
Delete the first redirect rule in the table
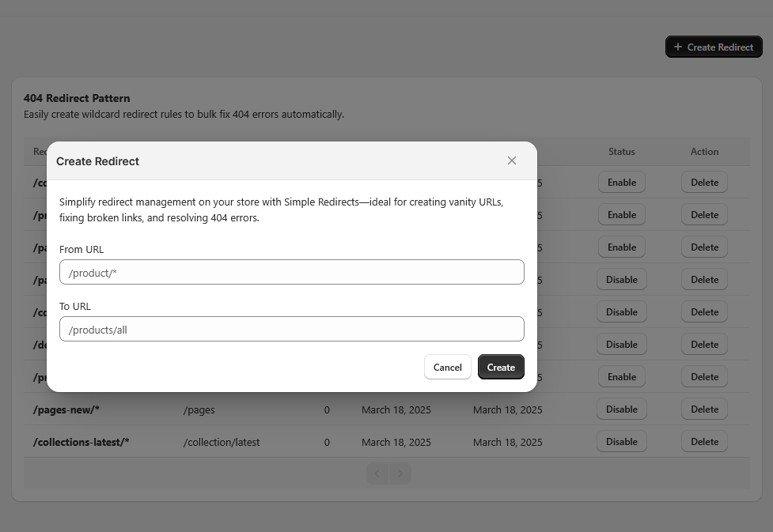pos(704,183)
